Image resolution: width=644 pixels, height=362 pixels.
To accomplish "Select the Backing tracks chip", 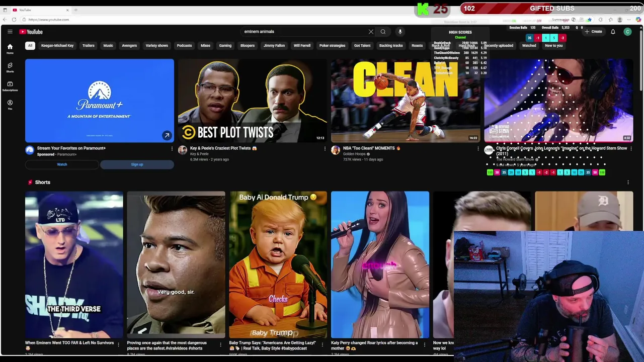I will (x=391, y=46).
